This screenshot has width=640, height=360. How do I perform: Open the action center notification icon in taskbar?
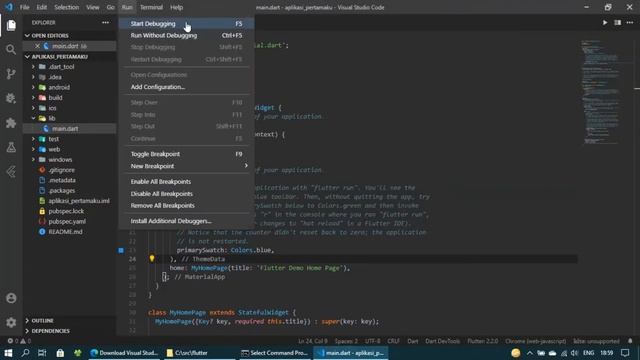click(625, 353)
